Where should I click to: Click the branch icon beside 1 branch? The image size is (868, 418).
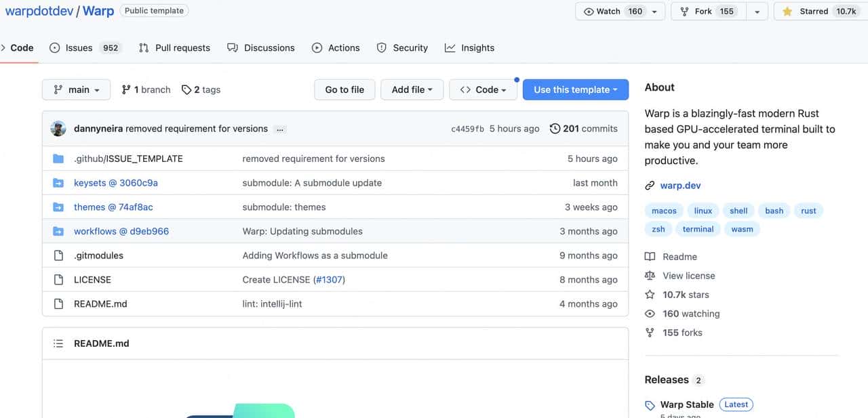pyautogui.click(x=126, y=89)
